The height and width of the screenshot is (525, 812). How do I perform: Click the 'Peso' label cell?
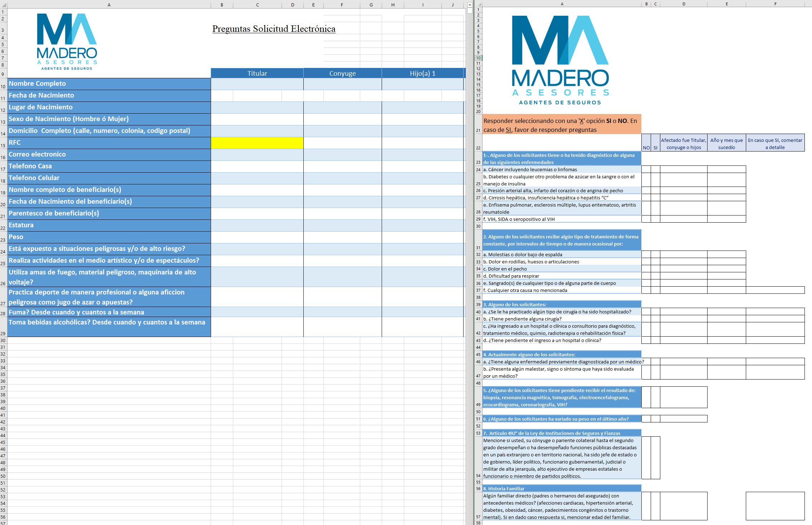109,237
